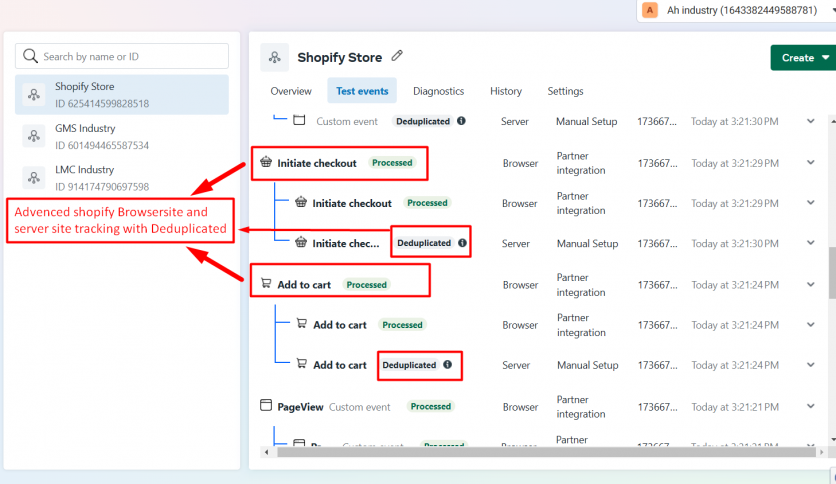Click the Search by name or ID field
The width and height of the screenshot is (836, 484).
coord(122,56)
